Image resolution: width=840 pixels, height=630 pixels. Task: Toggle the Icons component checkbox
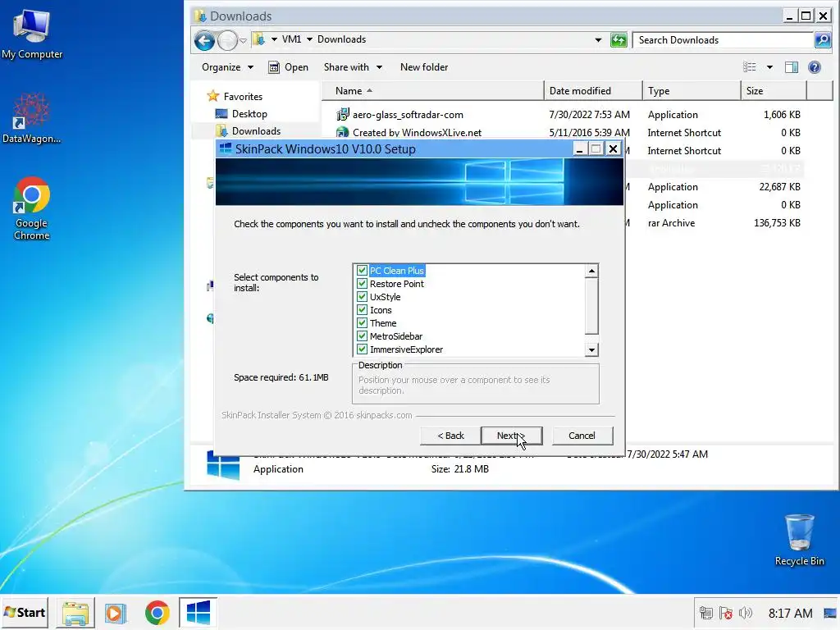[x=362, y=309]
